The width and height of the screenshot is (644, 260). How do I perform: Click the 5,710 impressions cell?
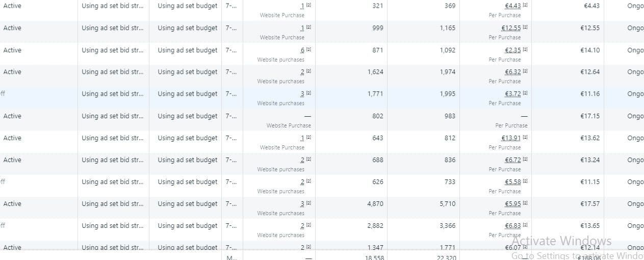coord(447,204)
